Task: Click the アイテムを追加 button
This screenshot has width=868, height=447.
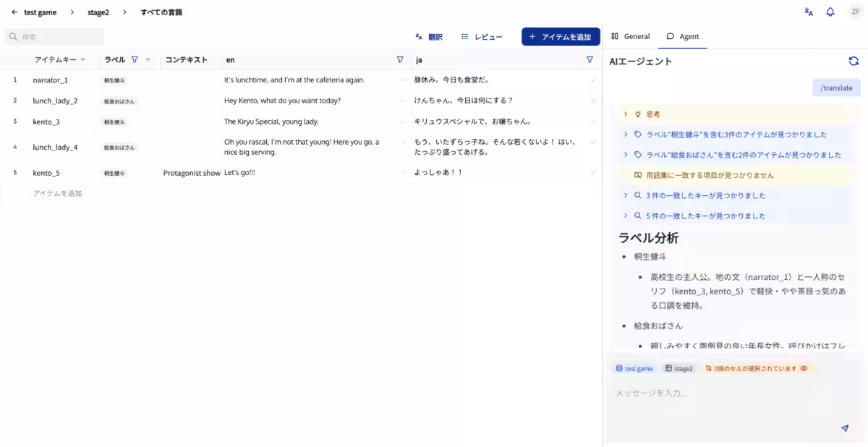Action: 561,36
